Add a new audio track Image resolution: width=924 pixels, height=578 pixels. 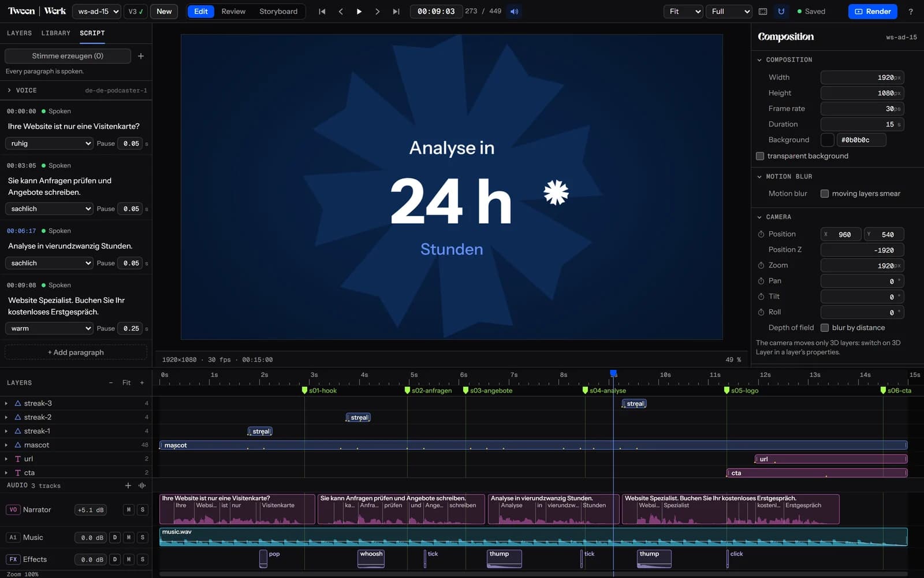pyautogui.click(x=128, y=486)
